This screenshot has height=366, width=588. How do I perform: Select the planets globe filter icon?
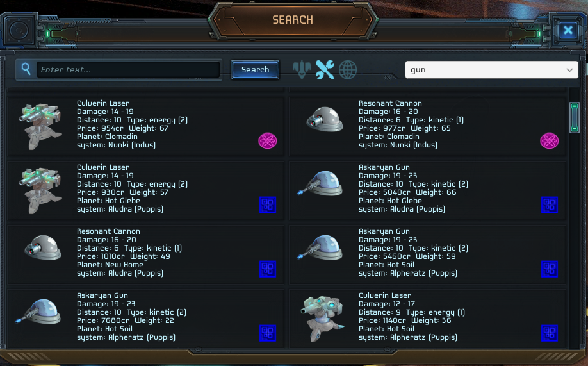[x=348, y=70]
